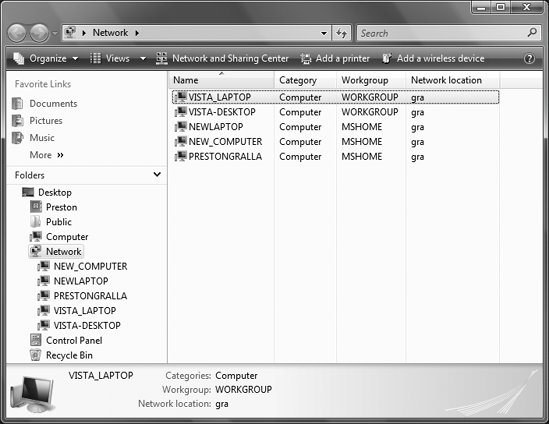This screenshot has width=549, height=424.
Task: Click the Forward navigation arrow
Action: (39, 33)
